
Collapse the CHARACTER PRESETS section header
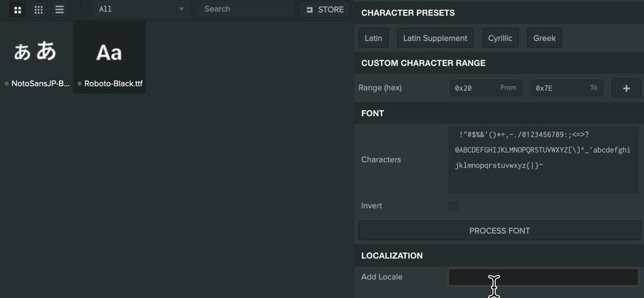[499, 13]
